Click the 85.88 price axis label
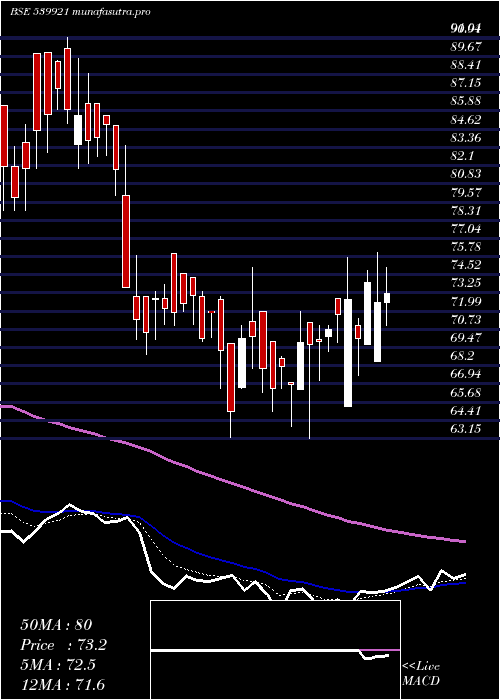 465,101
